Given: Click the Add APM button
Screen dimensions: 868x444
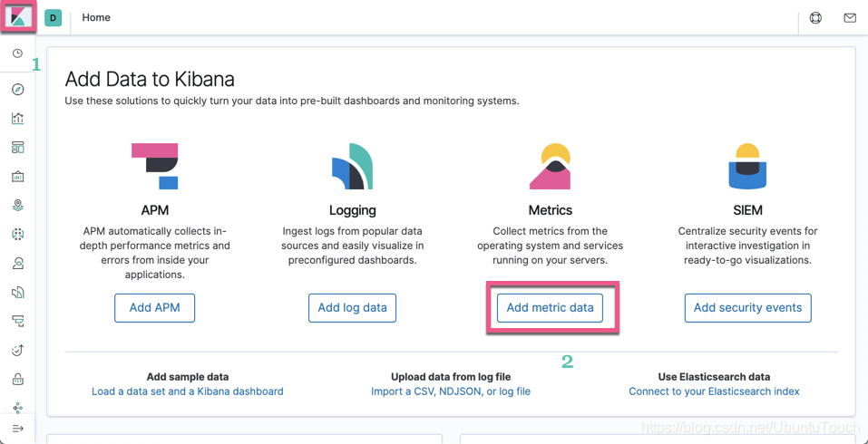Looking at the screenshot, I should [x=154, y=308].
